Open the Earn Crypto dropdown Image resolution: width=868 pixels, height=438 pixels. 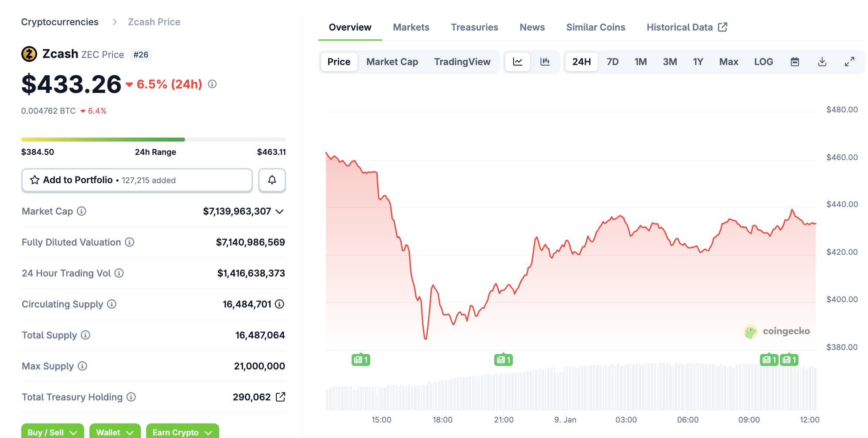[x=182, y=432]
